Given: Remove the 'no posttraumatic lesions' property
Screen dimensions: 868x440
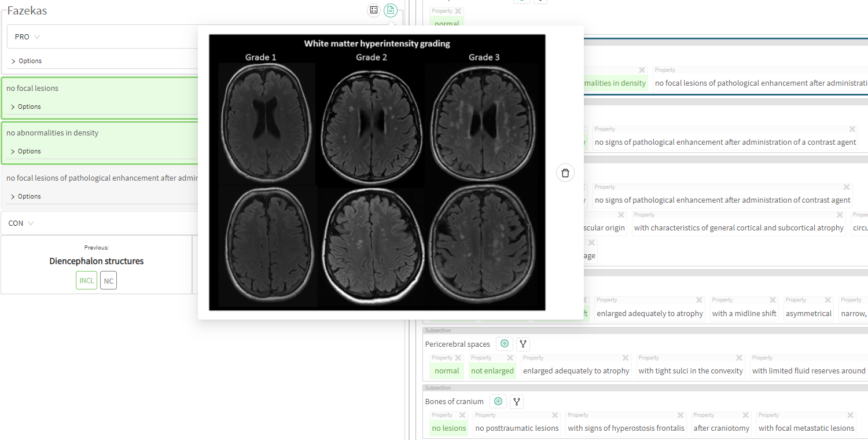Looking at the screenshot, I should 555,415.
